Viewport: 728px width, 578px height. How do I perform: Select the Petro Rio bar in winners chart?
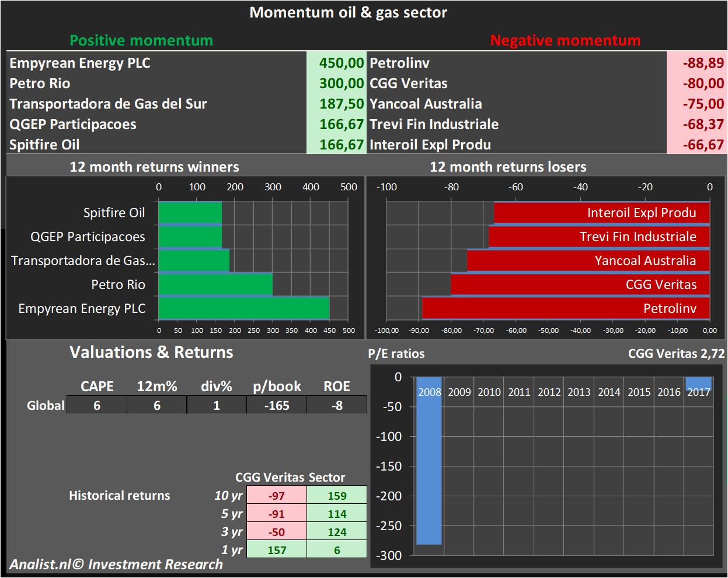pos(215,284)
